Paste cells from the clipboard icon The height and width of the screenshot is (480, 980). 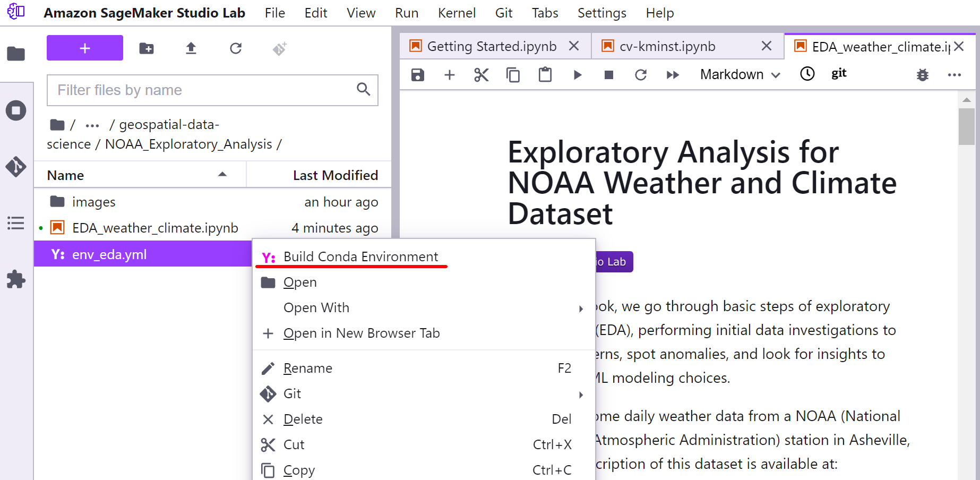545,74
